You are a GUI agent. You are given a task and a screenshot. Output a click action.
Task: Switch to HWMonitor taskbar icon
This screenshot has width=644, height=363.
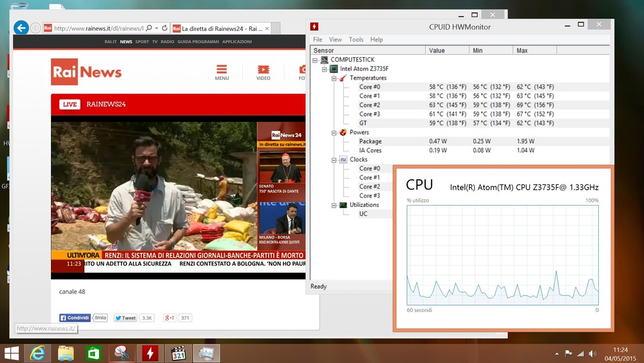[150, 353]
